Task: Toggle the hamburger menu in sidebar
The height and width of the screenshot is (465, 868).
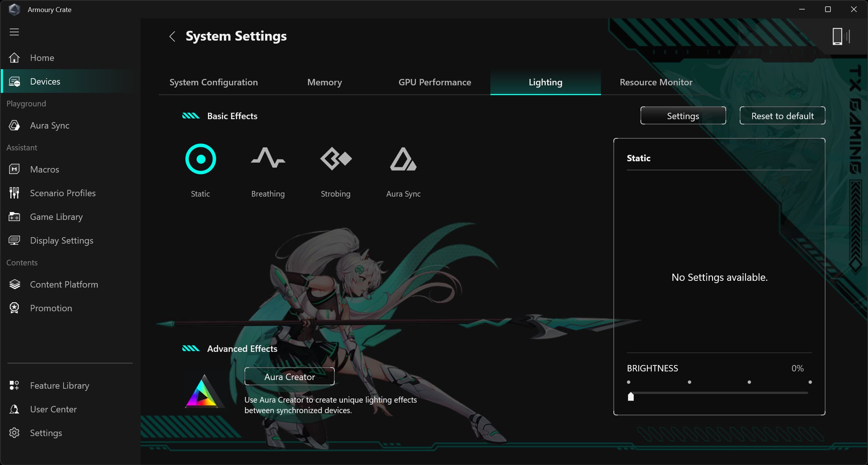Action: (14, 32)
